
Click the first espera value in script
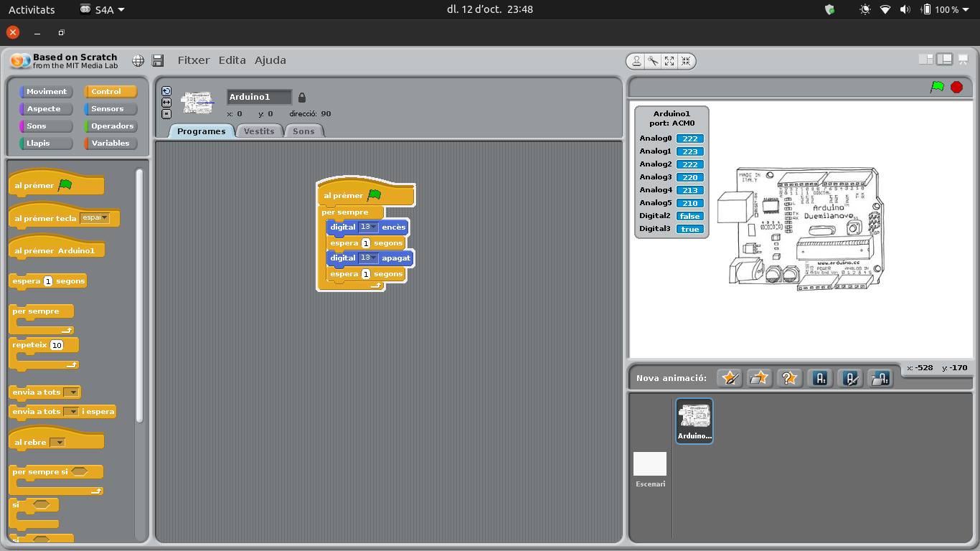tap(366, 243)
